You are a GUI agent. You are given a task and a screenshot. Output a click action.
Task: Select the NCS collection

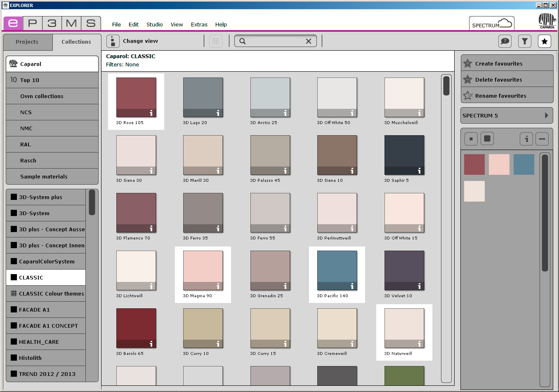pyautogui.click(x=52, y=112)
